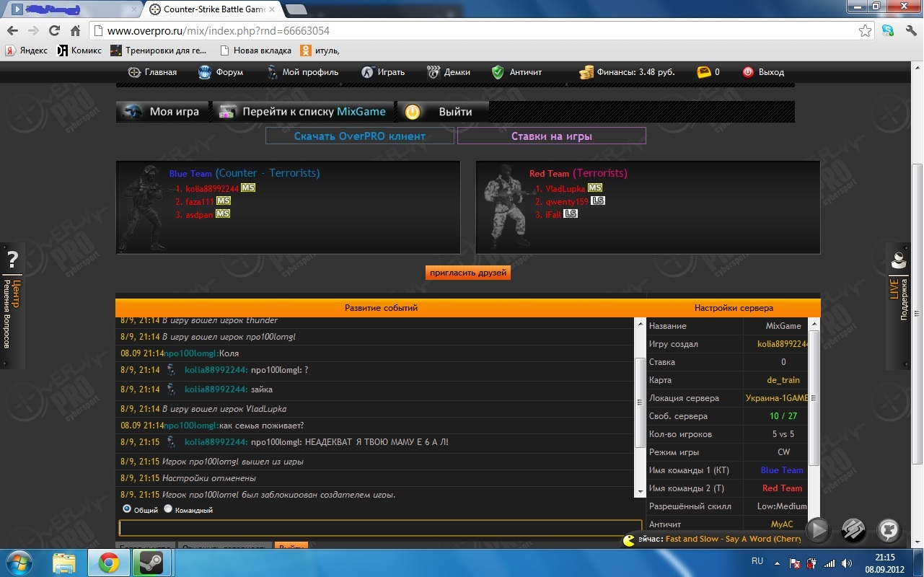Open the Моя игра tab
The width and height of the screenshot is (924, 577).
point(162,112)
